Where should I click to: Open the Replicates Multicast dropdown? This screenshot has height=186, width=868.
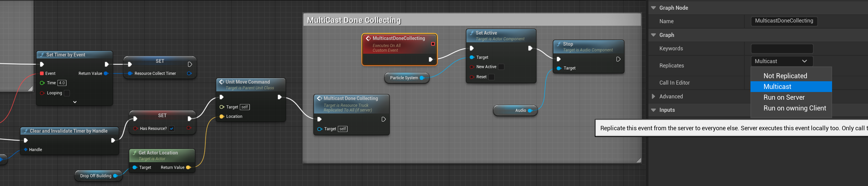pos(781,61)
